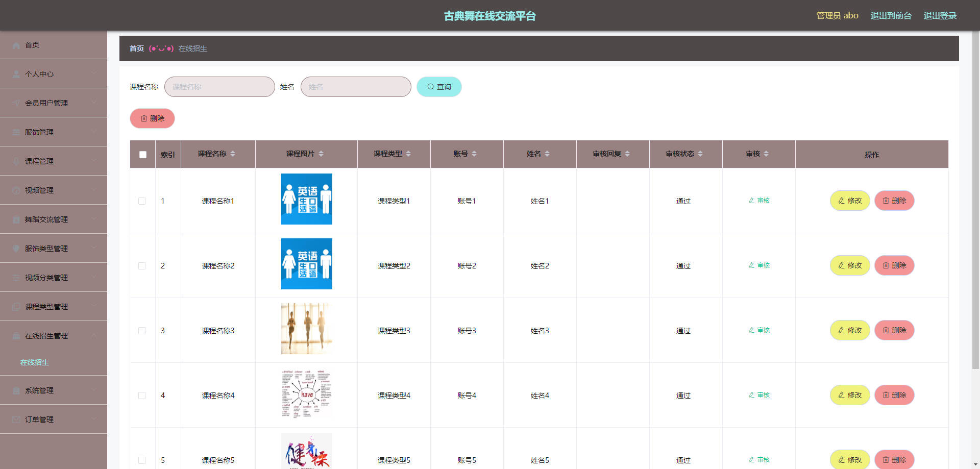Viewport: 980px width, 469px height.
Task: Expand the 视频管理 submenu arrow
Action: (94, 190)
